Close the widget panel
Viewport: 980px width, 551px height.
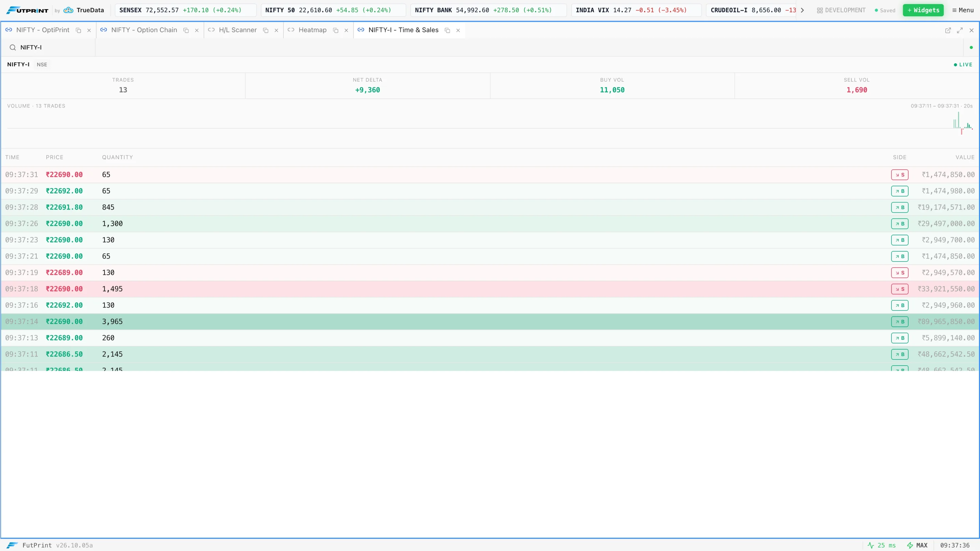point(971,30)
